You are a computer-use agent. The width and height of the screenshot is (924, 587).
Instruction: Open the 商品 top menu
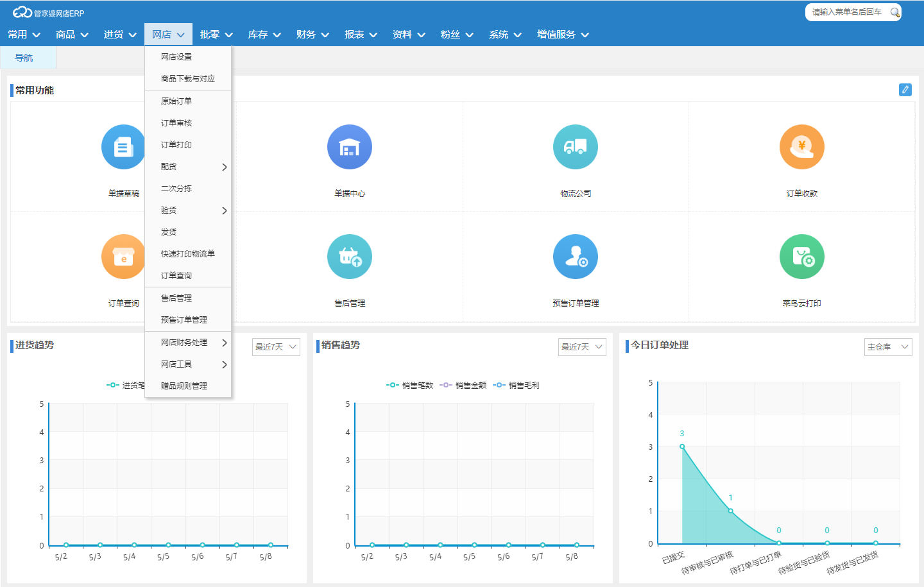73,35
